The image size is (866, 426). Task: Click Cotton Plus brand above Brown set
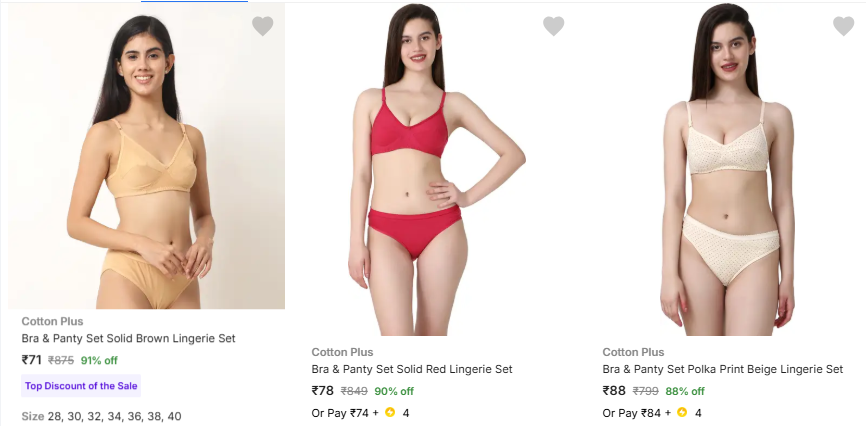point(52,321)
